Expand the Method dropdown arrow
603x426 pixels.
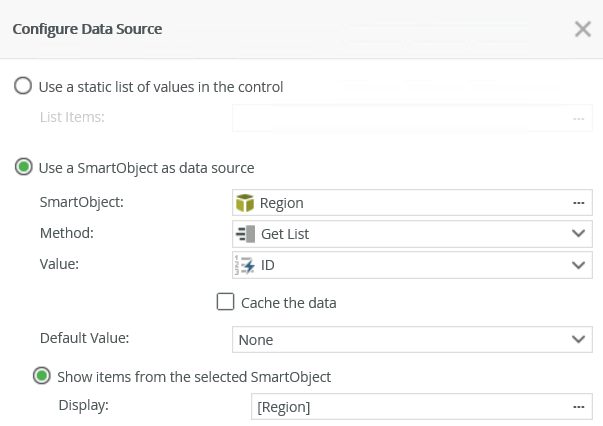[578, 234]
